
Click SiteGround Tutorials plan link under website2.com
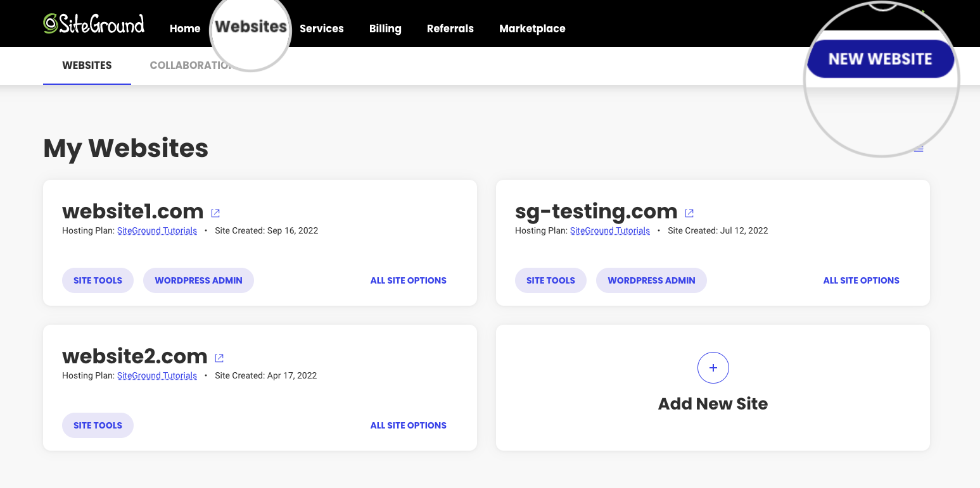pyautogui.click(x=157, y=376)
